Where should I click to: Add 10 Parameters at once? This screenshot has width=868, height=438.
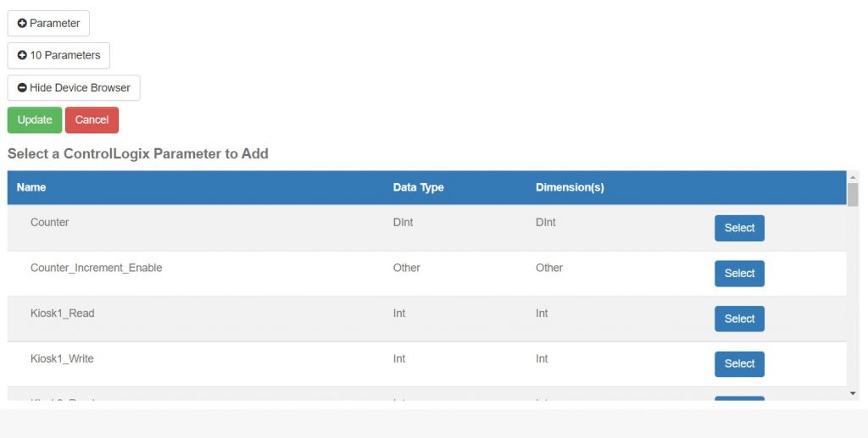[58, 55]
